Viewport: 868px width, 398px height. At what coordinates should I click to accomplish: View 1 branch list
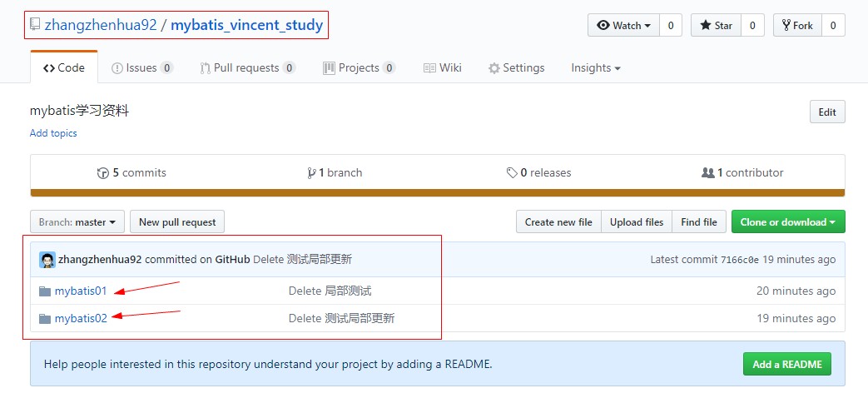point(335,172)
